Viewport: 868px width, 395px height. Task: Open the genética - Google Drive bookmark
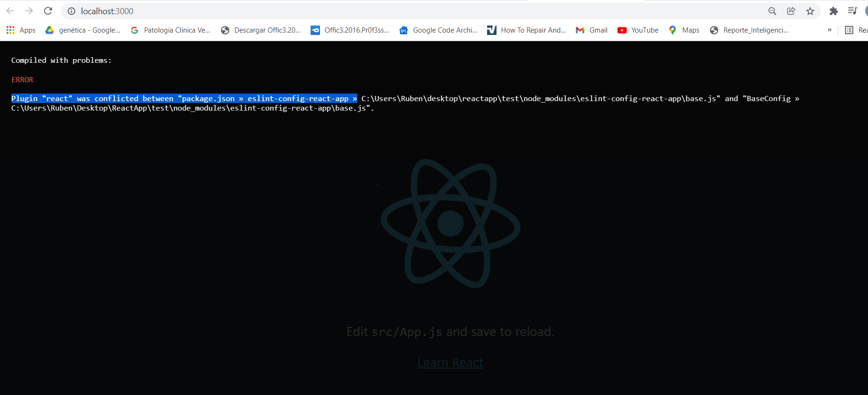coord(83,30)
